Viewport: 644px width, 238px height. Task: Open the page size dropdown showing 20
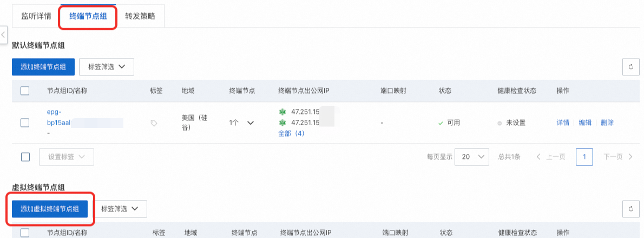pos(471,157)
